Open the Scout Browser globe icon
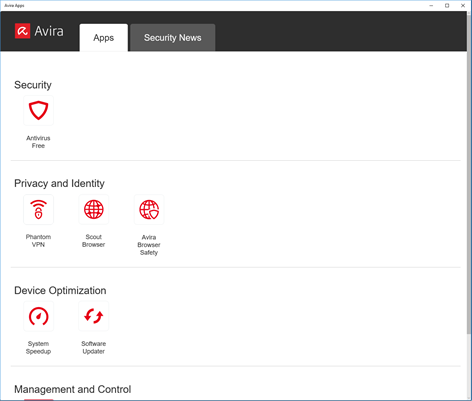 [94, 209]
